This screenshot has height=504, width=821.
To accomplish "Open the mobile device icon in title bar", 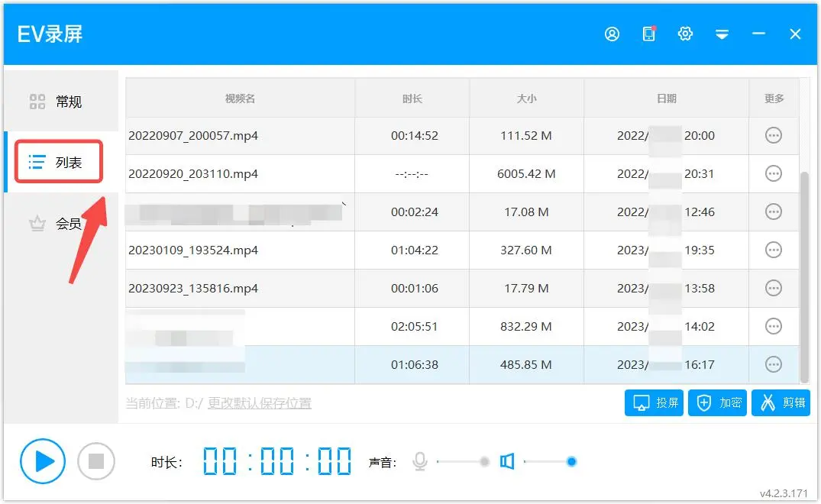I will tap(649, 34).
